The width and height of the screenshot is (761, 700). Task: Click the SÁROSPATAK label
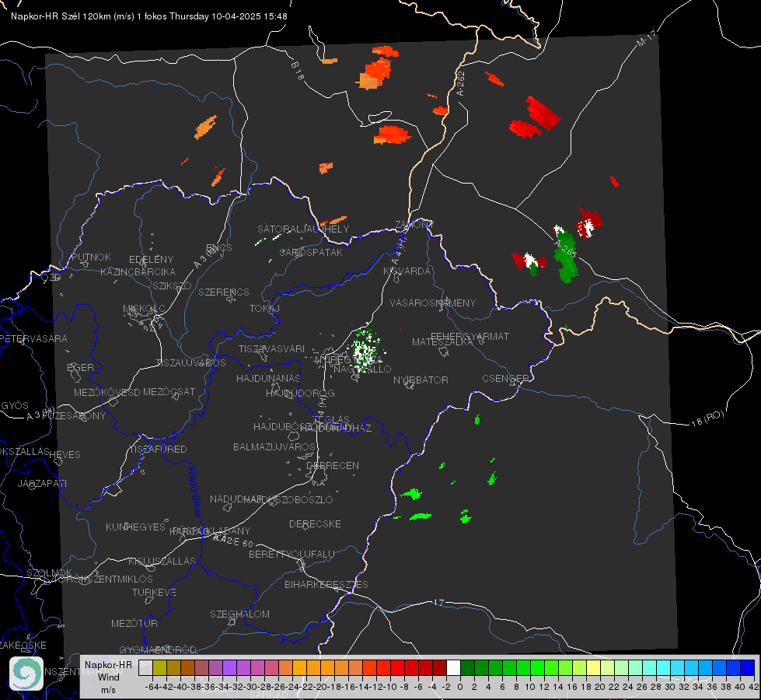coord(311,253)
